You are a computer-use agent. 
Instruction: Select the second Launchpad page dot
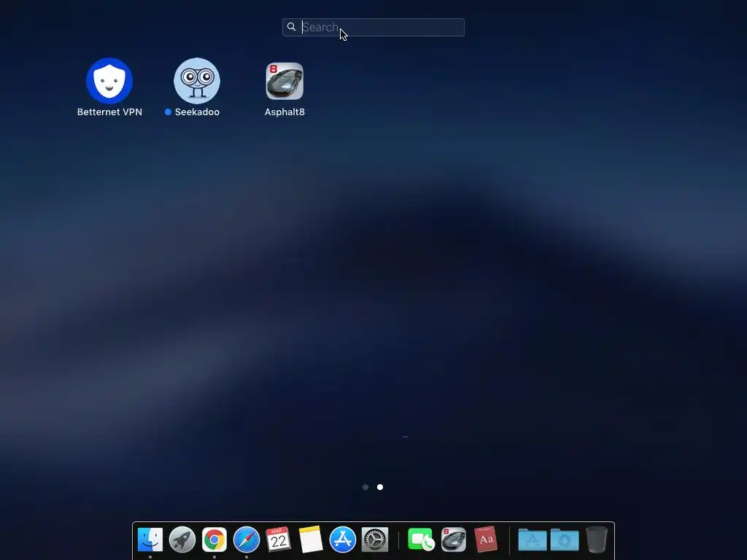[379, 486]
